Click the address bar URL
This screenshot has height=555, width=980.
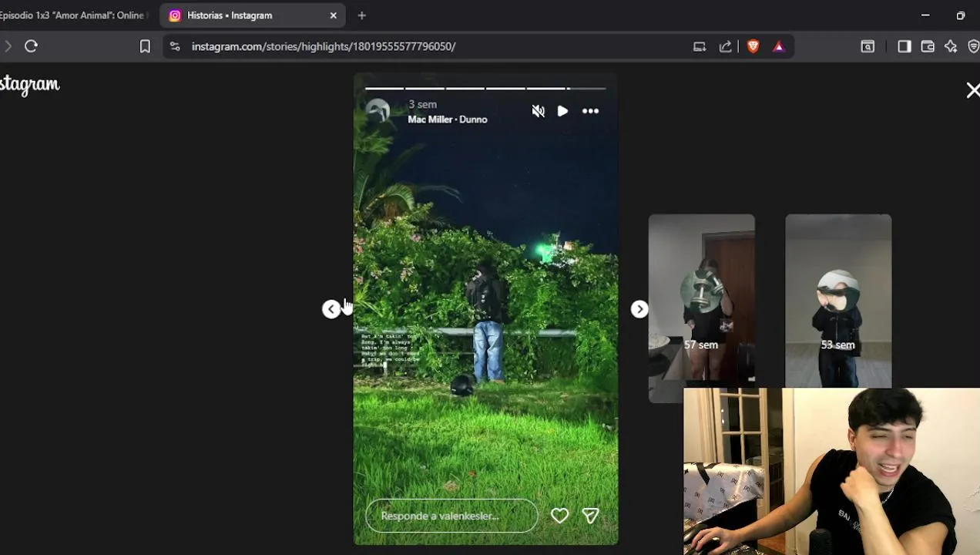point(324,46)
